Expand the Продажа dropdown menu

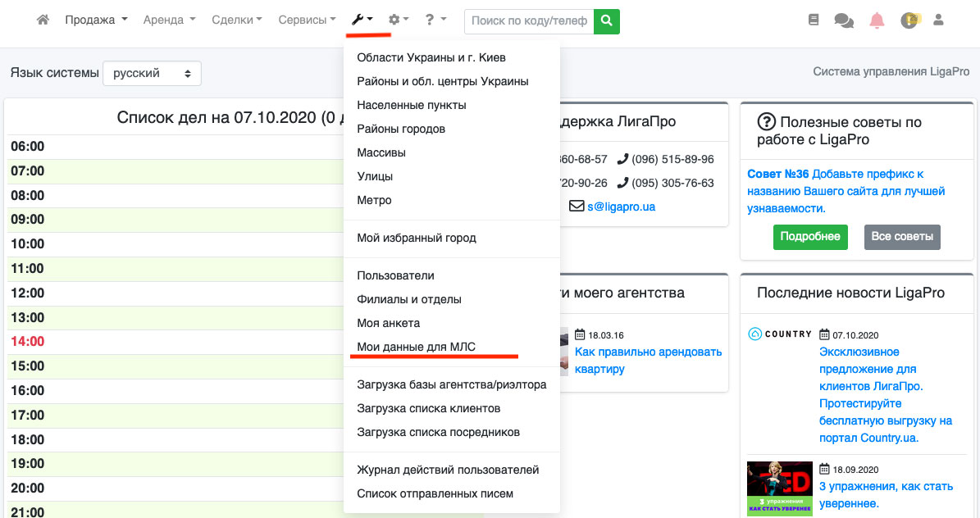coord(96,20)
